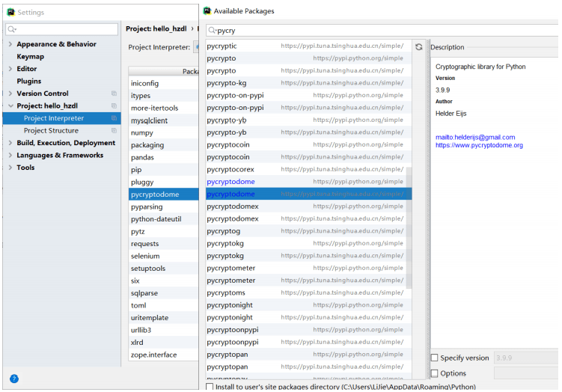Viewport: 562px width, 392px height.
Task: Visit the https://www.pycryptodome.org link
Action: point(479,145)
